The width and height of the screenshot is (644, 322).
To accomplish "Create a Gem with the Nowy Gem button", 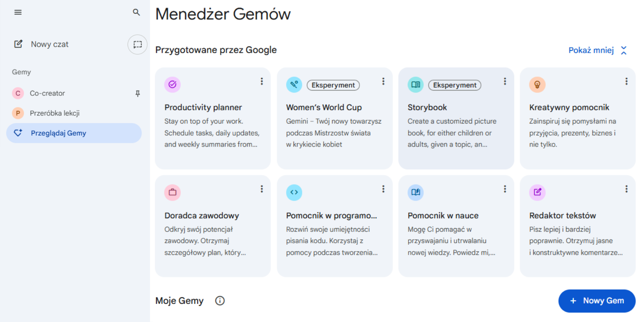I will pos(597,301).
